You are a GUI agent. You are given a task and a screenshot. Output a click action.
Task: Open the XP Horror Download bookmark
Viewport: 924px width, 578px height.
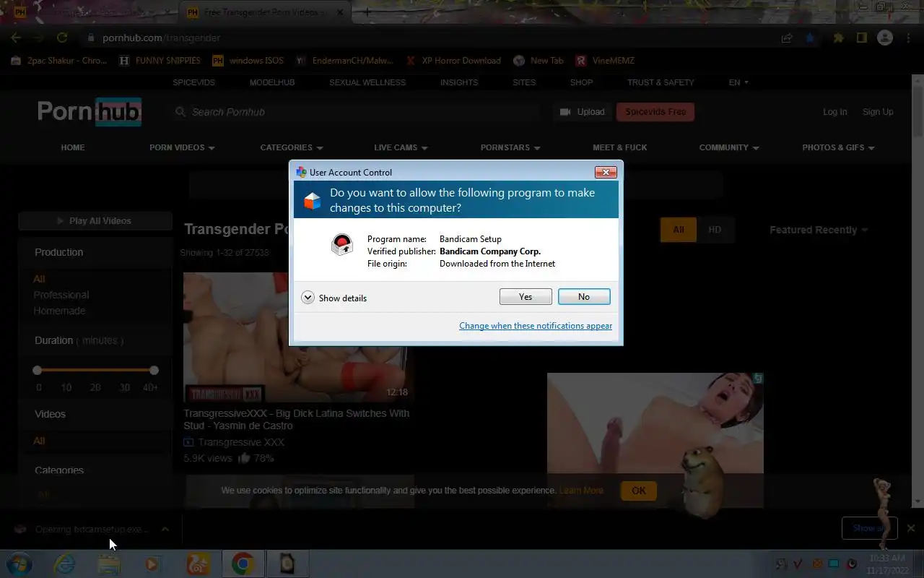point(453,61)
